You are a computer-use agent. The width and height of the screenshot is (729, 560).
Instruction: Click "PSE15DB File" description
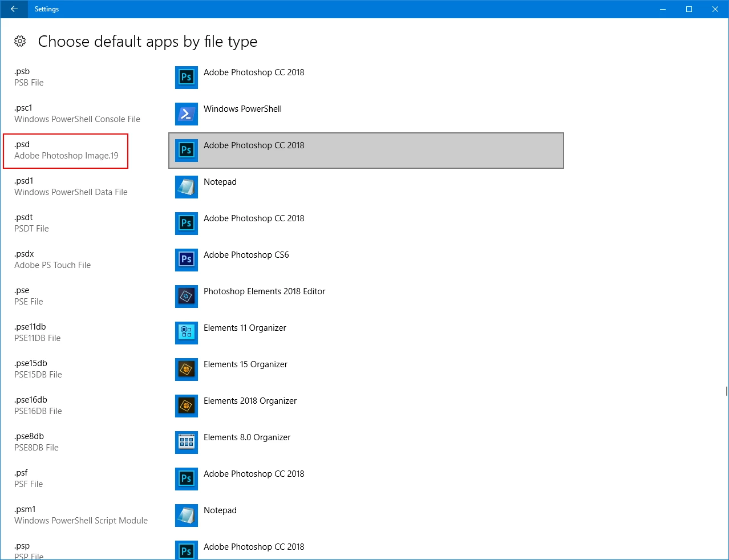(x=38, y=375)
